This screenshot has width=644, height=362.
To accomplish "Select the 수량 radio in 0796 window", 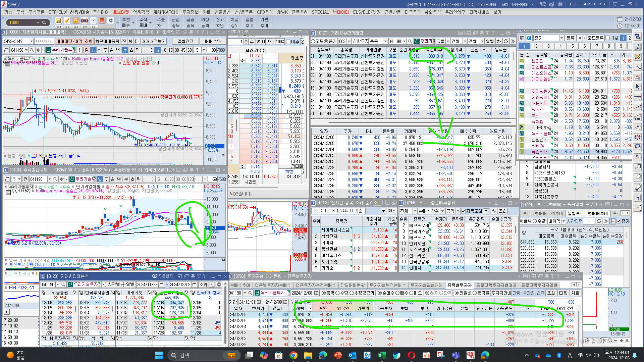I will coord(337,293).
